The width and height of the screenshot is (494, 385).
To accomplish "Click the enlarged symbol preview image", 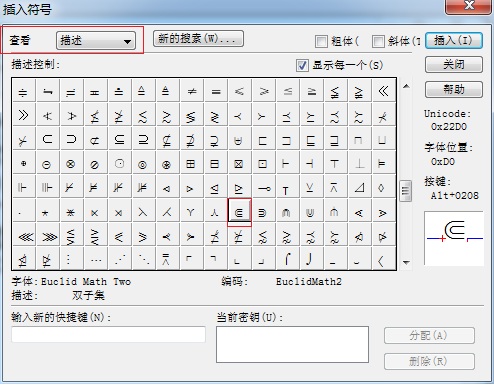I will point(454,238).
